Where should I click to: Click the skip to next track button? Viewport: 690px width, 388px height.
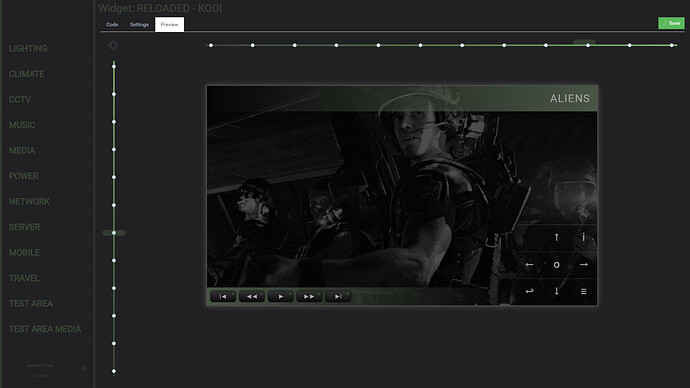[338, 296]
